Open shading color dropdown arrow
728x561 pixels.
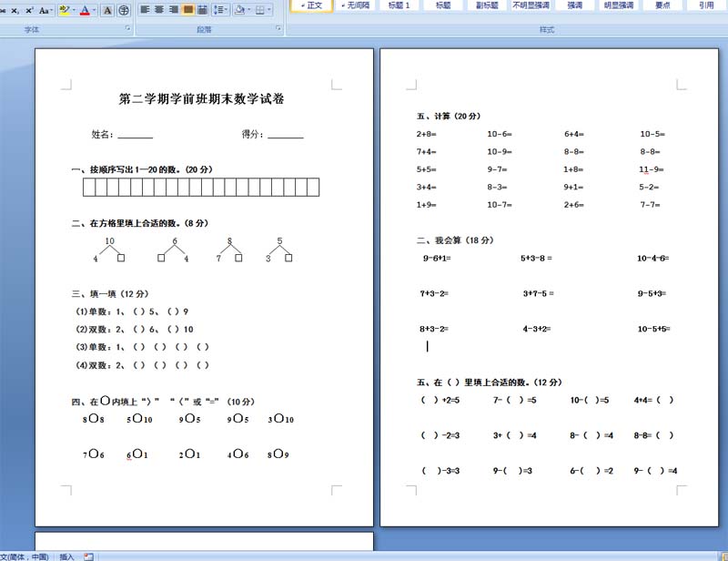248,9
